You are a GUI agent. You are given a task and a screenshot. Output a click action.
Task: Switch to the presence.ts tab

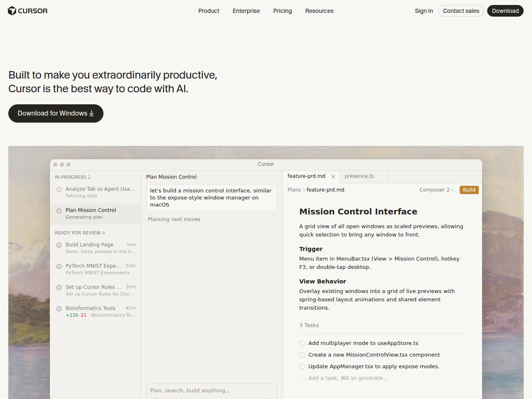pyautogui.click(x=359, y=176)
